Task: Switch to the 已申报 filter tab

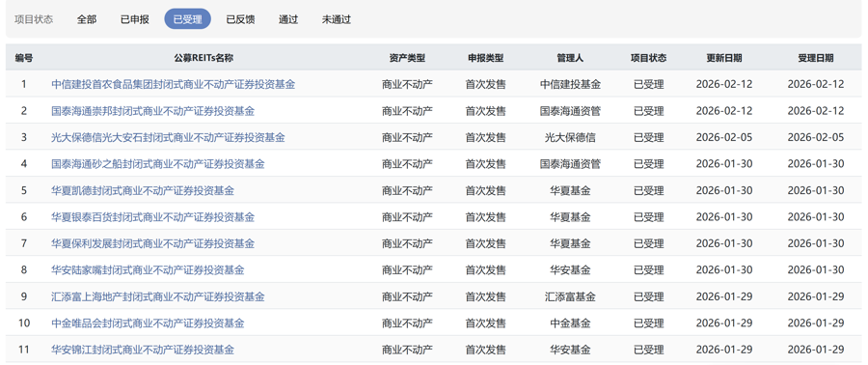Action: coord(134,19)
